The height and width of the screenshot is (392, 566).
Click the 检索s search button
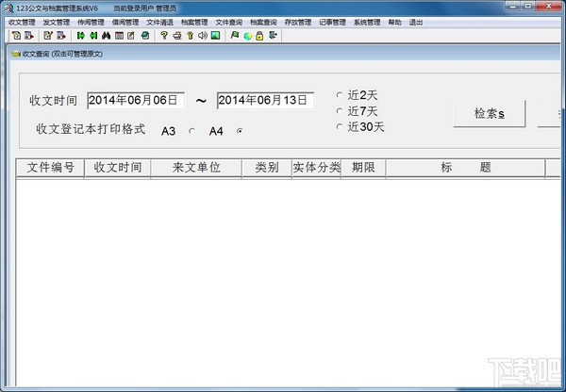point(489,114)
